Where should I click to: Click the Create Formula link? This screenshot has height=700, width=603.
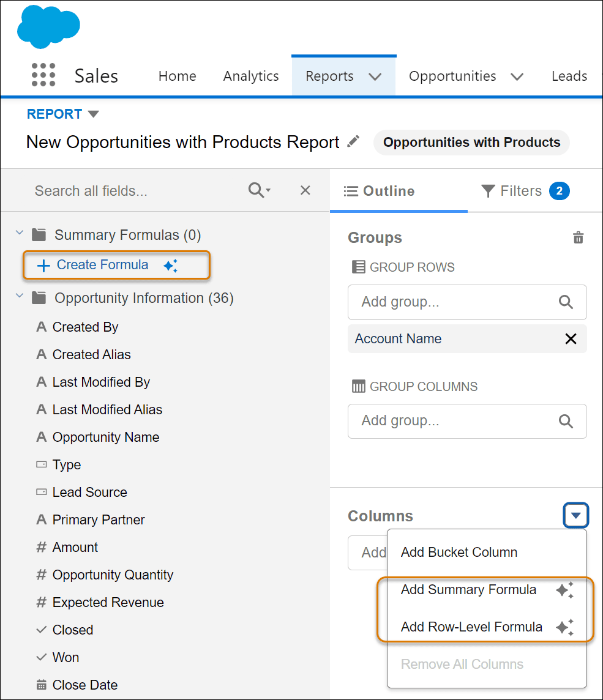(x=102, y=265)
